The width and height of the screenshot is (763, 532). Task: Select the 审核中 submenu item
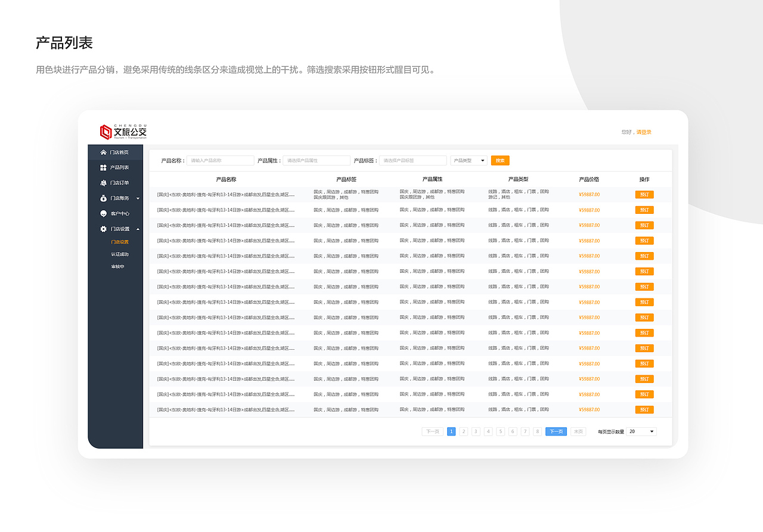[118, 267]
